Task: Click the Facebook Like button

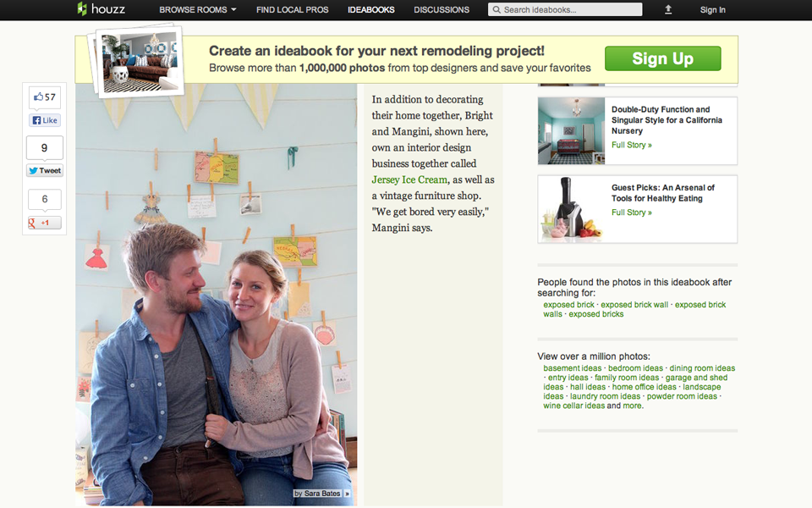Action: pos(45,120)
